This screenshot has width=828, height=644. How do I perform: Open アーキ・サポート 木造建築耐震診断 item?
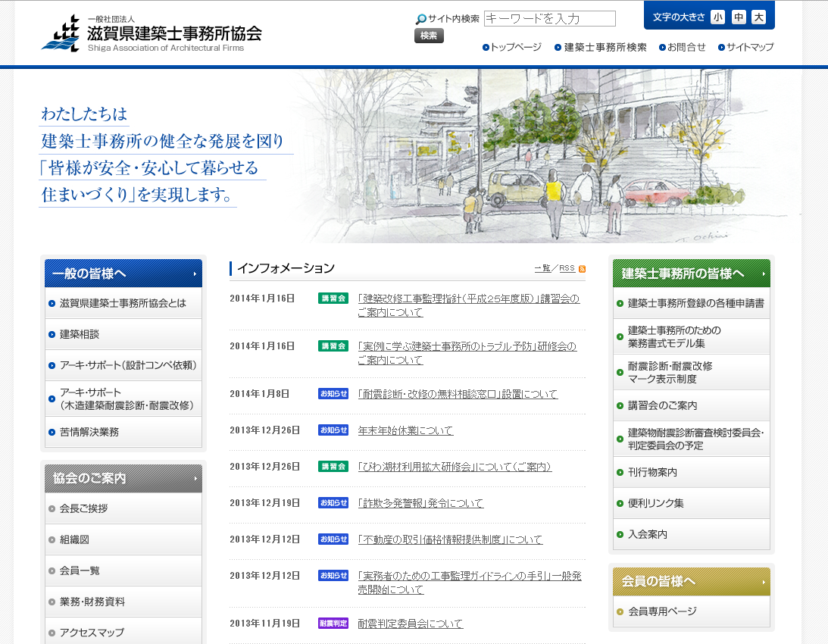point(123,399)
